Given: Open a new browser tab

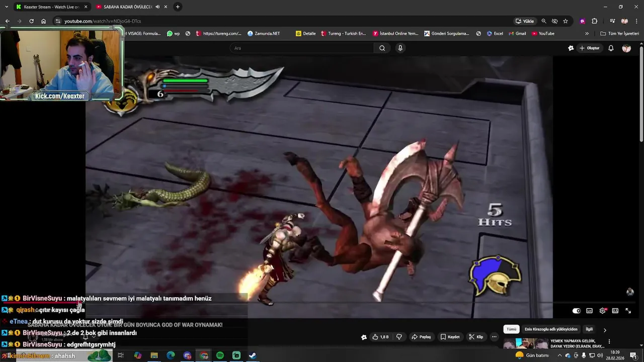Looking at the screenshot, I should (178, 7).
